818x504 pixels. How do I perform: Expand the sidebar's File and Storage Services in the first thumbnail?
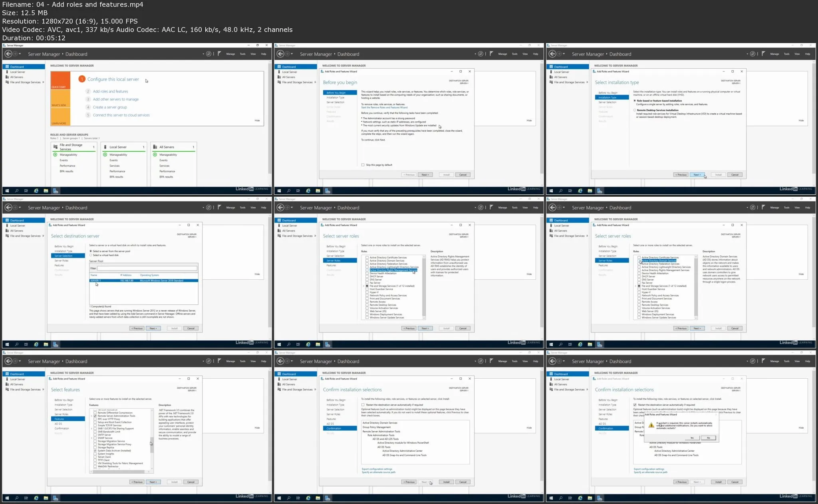[43, 82]
